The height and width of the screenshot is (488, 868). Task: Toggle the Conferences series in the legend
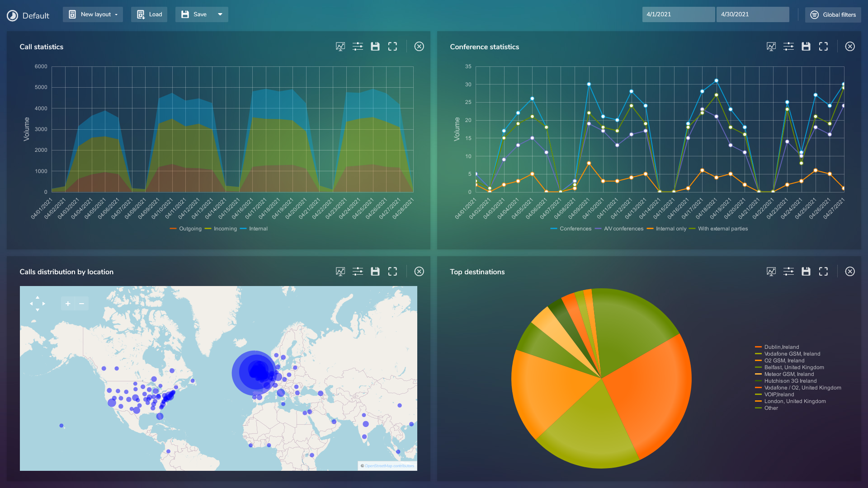tap(576, 229)
